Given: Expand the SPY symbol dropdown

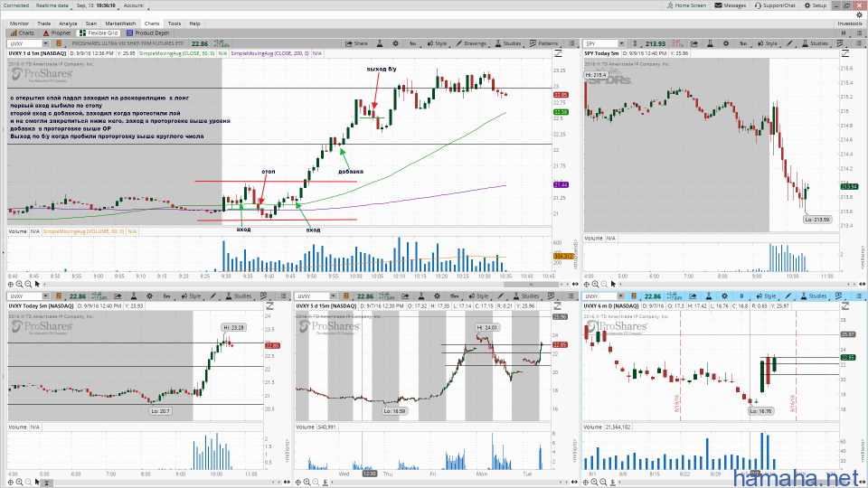Looking at the screenshot, I should [x=622, y=43].
